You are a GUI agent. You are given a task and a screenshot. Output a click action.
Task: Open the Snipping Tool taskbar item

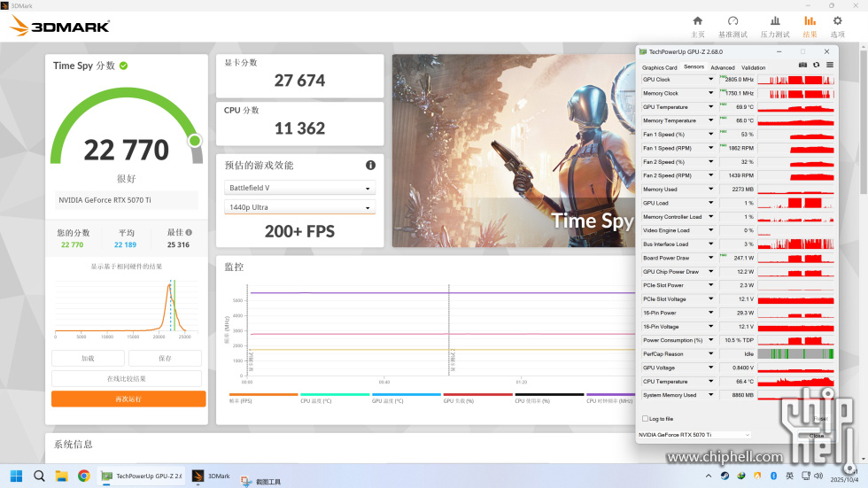pos(261,482)
